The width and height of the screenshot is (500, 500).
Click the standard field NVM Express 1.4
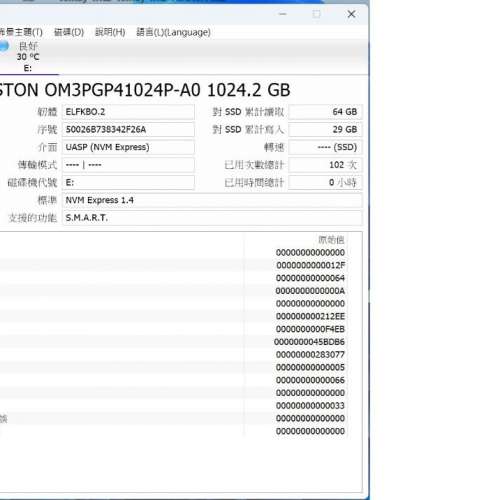(212, 200)
